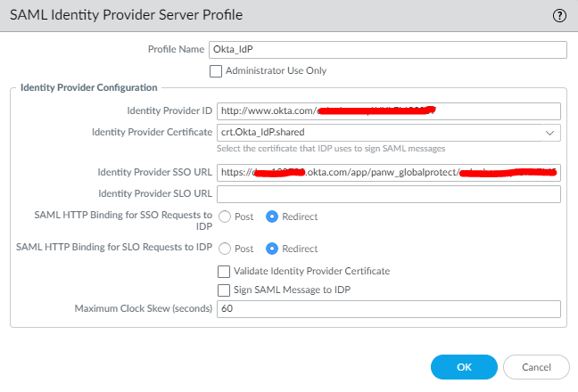Click the Identity Provider ID field
Screen dimensions: 578x392
pyautogui.click(x=388, y=111)
